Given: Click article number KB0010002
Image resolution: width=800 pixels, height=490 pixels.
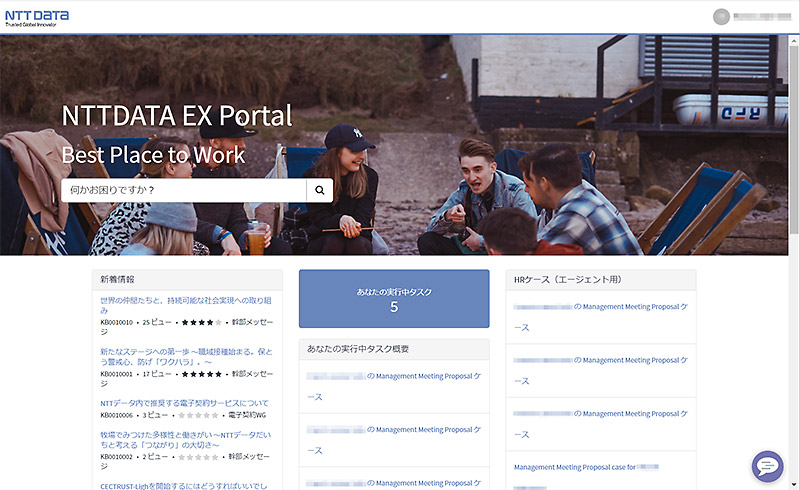Looking at the screenshot, I should pyautogui.click(x=116, y=457).
